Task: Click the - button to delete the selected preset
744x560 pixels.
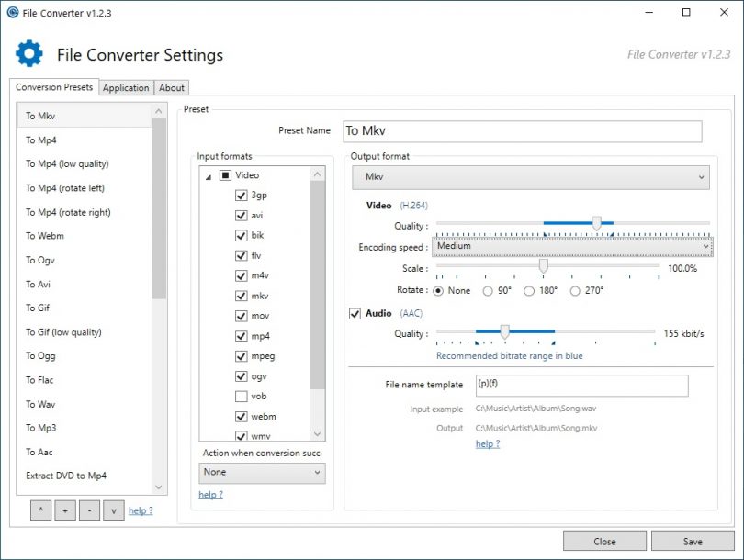Action: [89, 510]
